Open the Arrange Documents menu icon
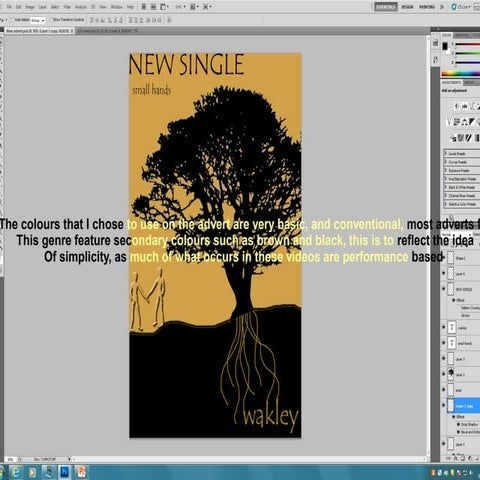The width and height of the screenshot is (480, 480). [x=194, y=7]
